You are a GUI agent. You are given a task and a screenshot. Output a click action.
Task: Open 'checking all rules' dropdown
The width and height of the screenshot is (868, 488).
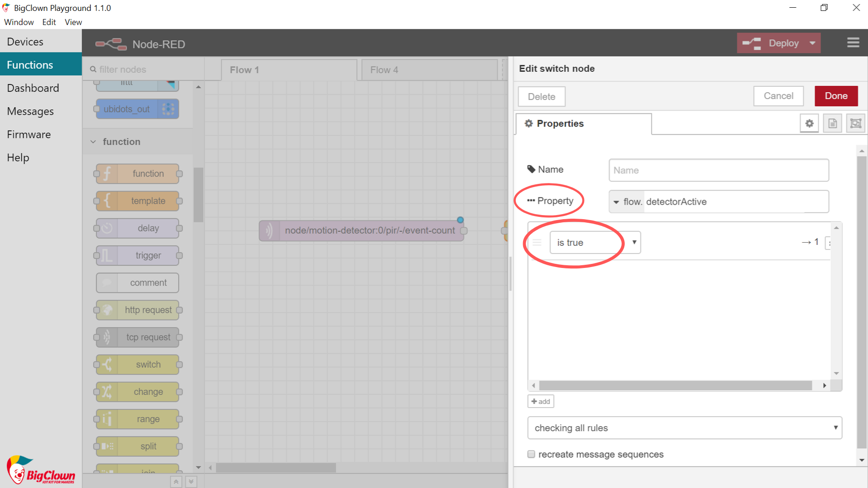[x=684, y=428]
